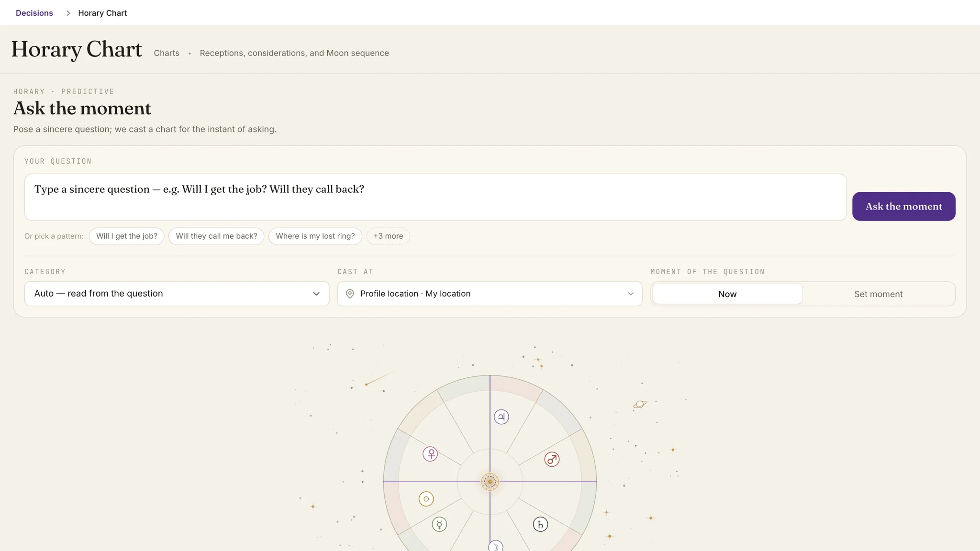This screenshot has height=551, width=980.
Task: Select the Sun symbol in chart
Action: click(x=426, y=499)
